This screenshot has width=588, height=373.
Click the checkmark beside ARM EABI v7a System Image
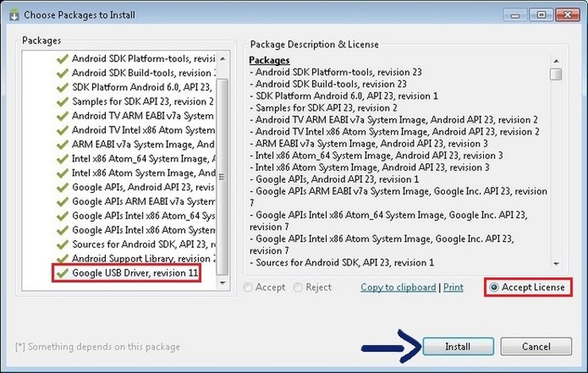tap(62, 145)
